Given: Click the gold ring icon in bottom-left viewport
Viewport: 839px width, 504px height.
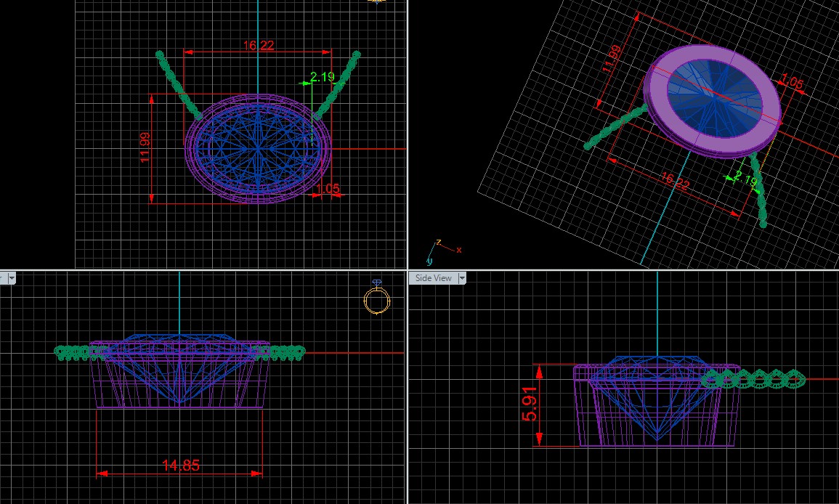Looking at the screenshot, I should pos(376,299).
